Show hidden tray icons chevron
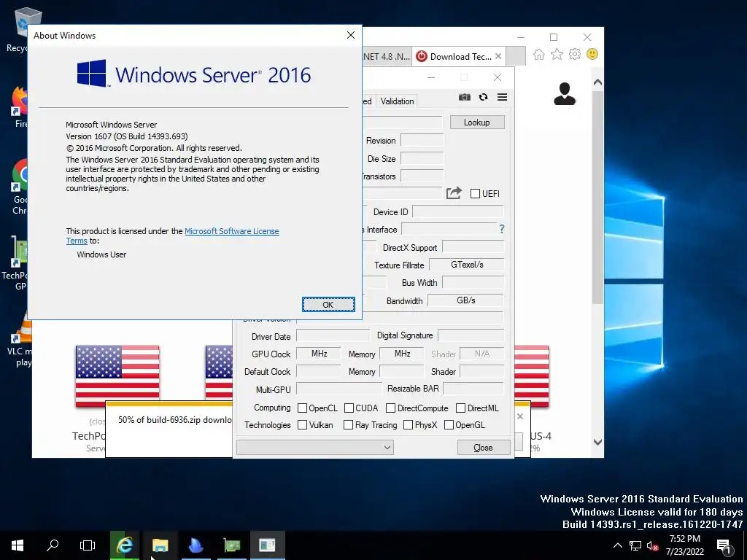Image resolution: width=747 pixels, height=560 pixels. 617,545
